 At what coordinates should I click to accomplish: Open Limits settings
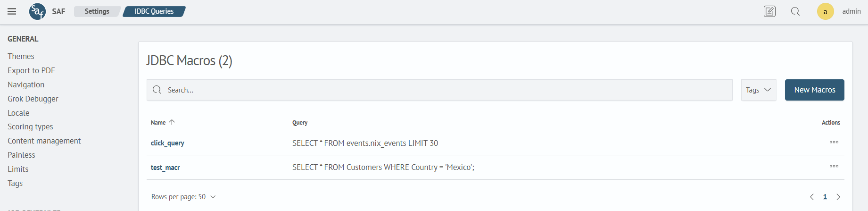click(x=18, y=169)
